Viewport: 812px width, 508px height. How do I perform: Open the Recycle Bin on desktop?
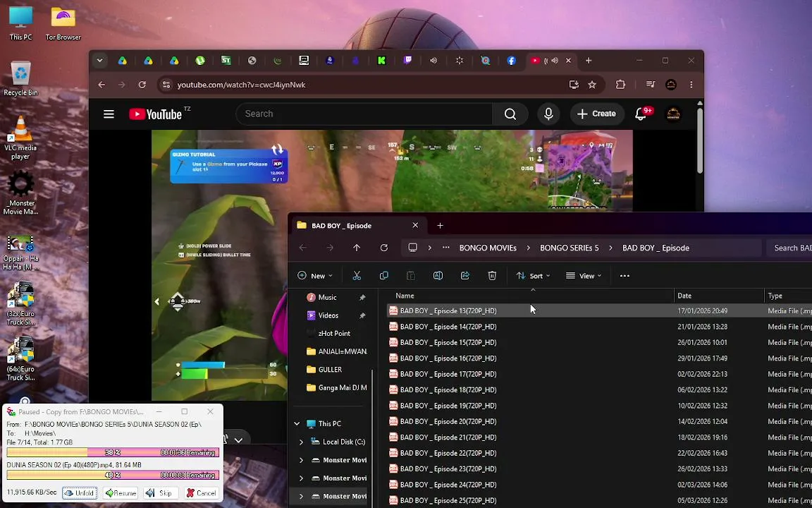[x=20, y=78]
